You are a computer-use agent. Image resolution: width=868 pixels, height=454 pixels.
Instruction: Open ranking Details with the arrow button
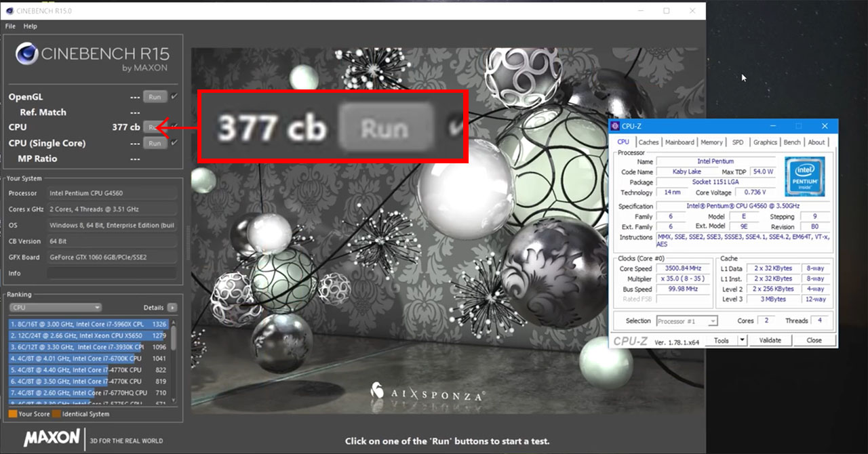tap(172, 307)
